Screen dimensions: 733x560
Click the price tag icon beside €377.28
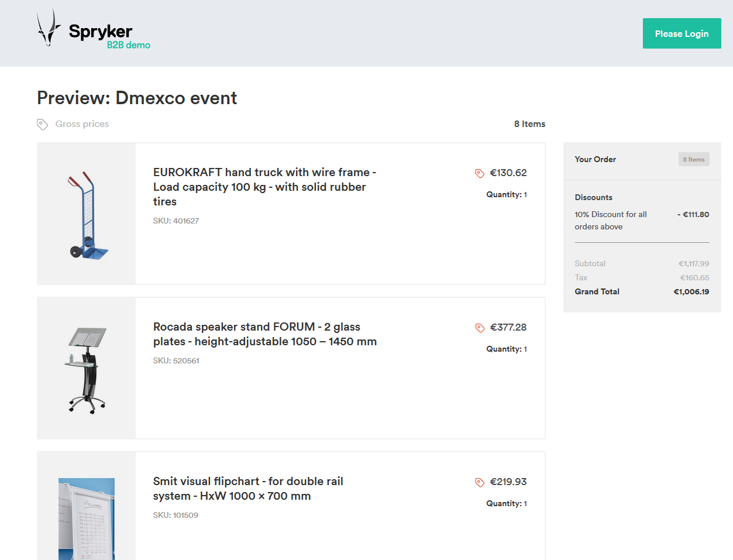click(480, 328)
